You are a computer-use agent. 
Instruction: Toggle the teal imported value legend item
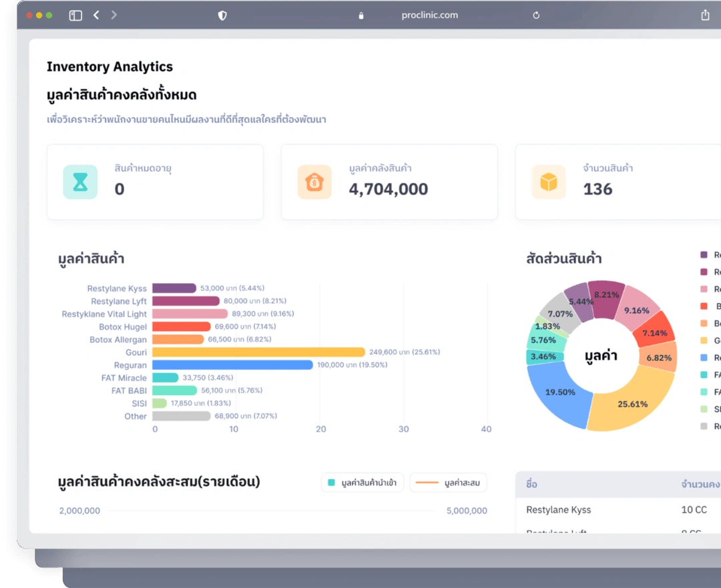363,482
